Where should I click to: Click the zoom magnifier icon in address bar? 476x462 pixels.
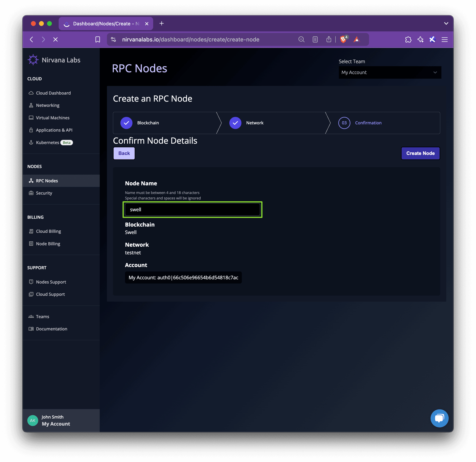pyautogui.click(x=302, y=39)
